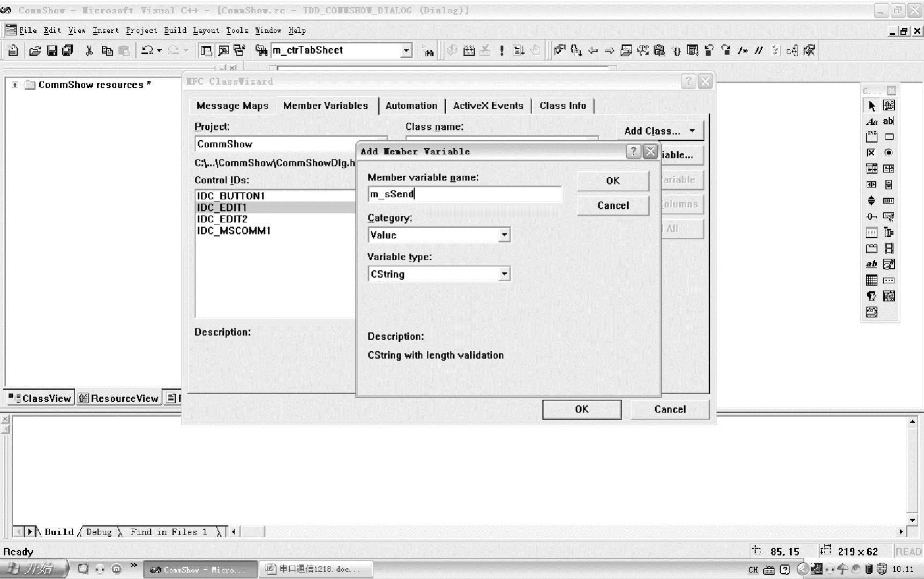Click the Execute Program exclamation icon
Viewport: 924px width, 579px height.
[501, 50]
